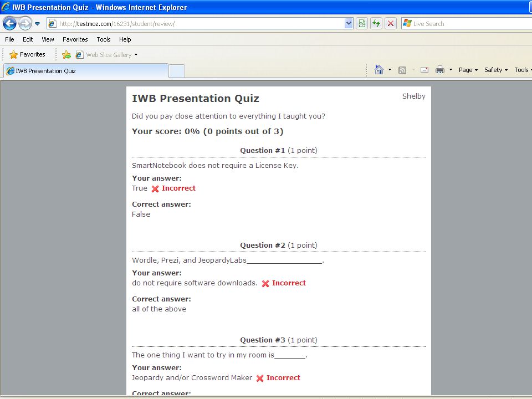Image resolution: width=532 pixels, height=399 pixels.
Task: Expand the Web Slice Gallery dropdown arrow
Action: (x=136, y=55)
